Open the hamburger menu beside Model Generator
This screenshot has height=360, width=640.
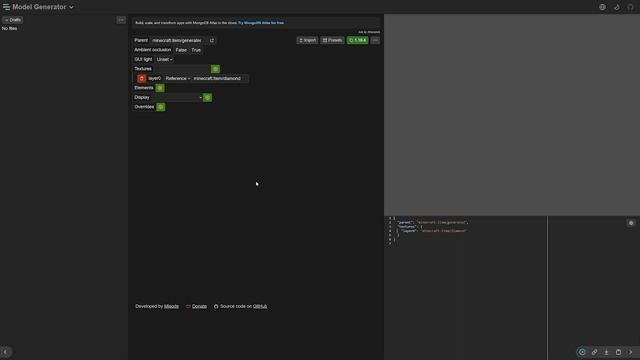coord(6,7)
